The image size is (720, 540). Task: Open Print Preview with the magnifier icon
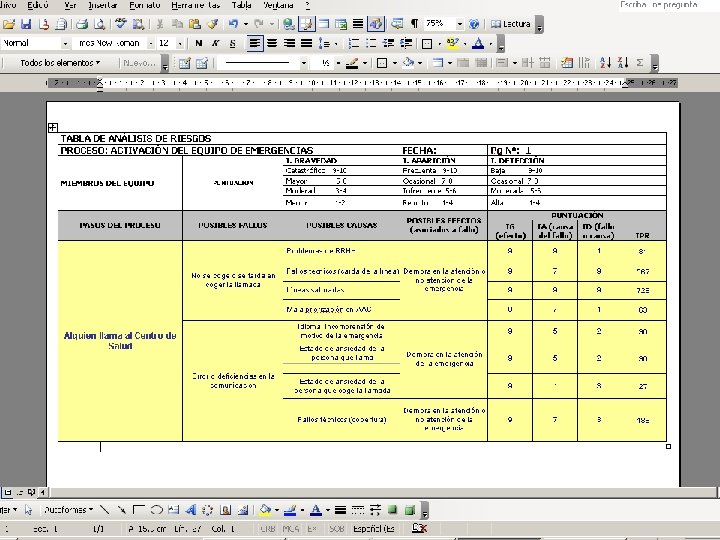point(100,24)
